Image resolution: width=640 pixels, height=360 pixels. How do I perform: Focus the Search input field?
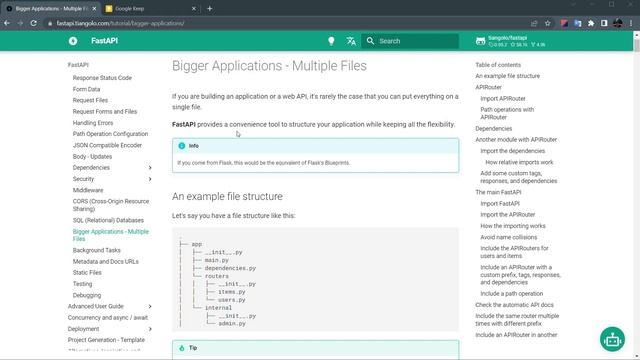(410, 41)
